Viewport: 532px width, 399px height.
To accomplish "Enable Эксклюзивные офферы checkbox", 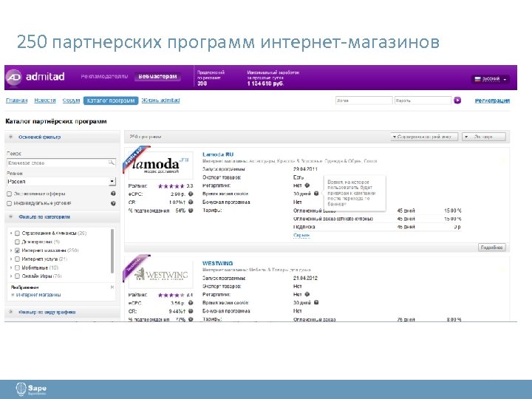I will (x=10, y=194).
